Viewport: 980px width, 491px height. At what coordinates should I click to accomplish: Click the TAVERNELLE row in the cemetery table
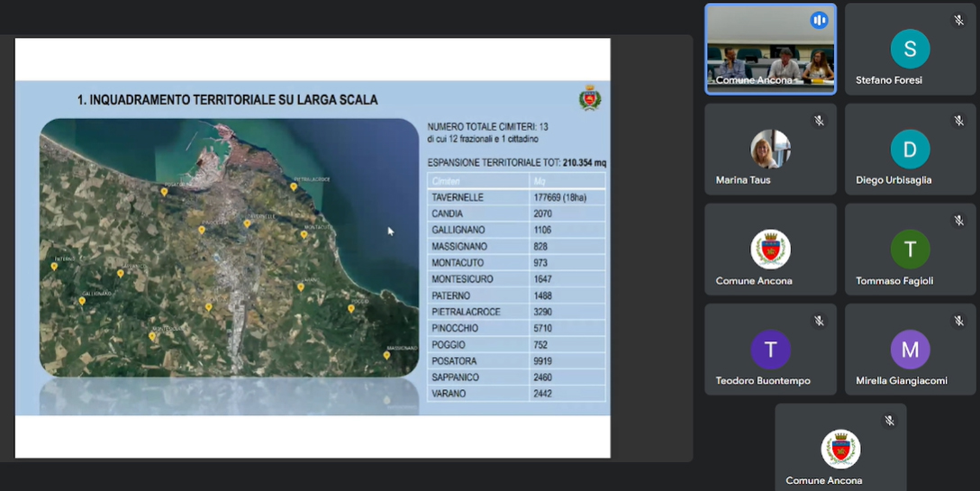coord(515,197)
